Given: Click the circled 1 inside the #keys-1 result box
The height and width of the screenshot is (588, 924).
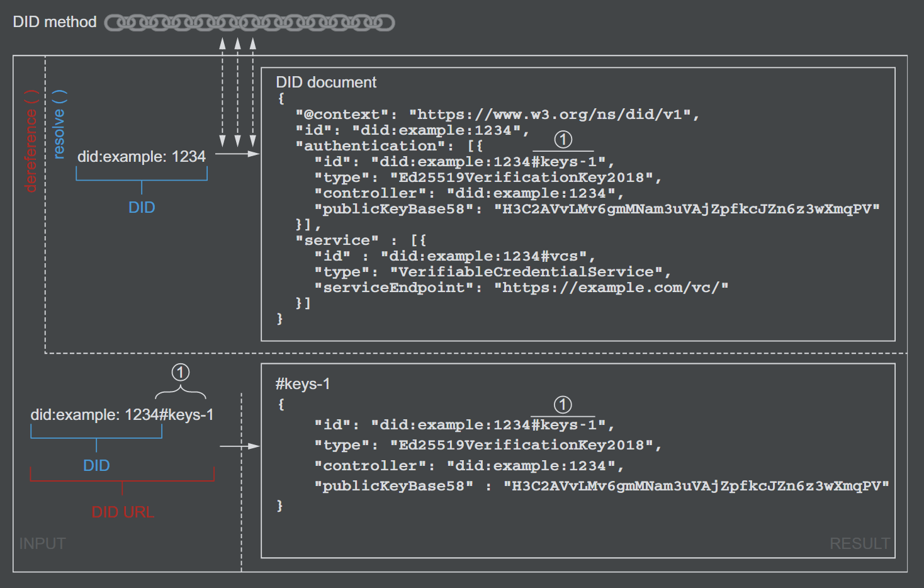Looking at the screenshot, I should click(x=563, y=404).
